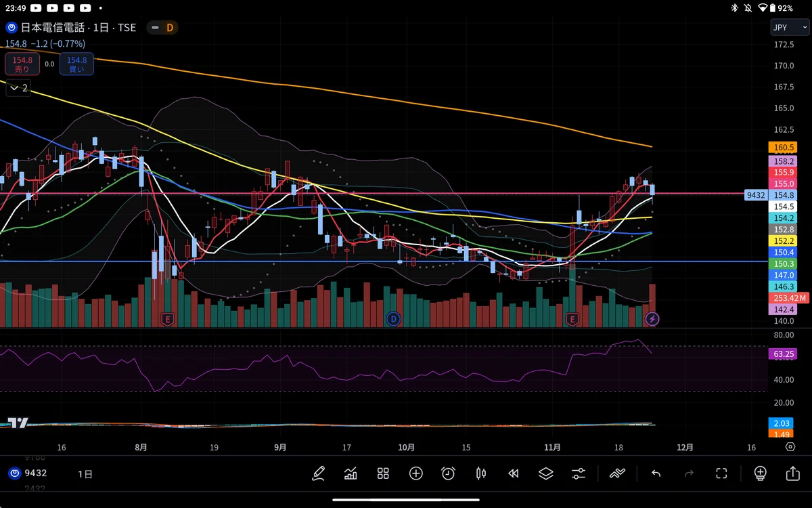Image resolution: width=812 pixels, height=508 pixels.
Task: Select the orange 1.49 MACD signal label
Action: [782, 434]
